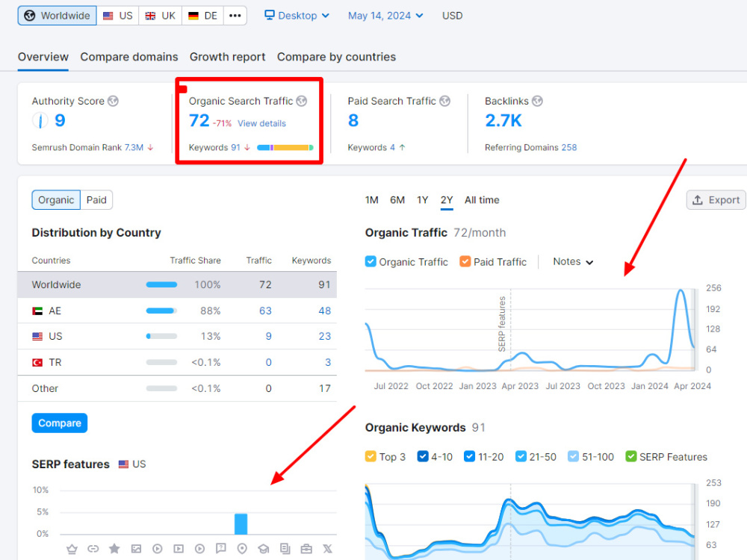Click the AE traffic share bar

click(161, 311)
